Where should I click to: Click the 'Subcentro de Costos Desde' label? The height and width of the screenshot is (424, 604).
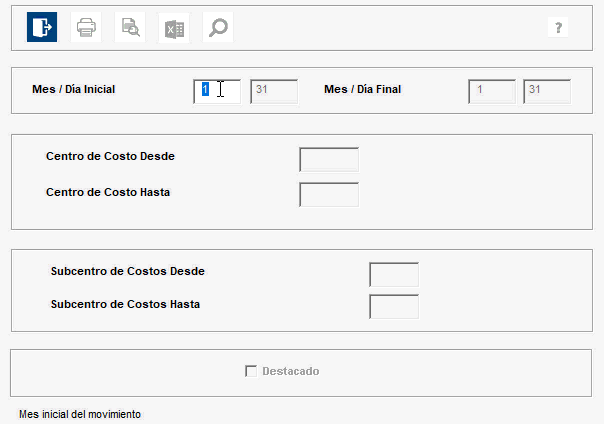click(128, 271)
